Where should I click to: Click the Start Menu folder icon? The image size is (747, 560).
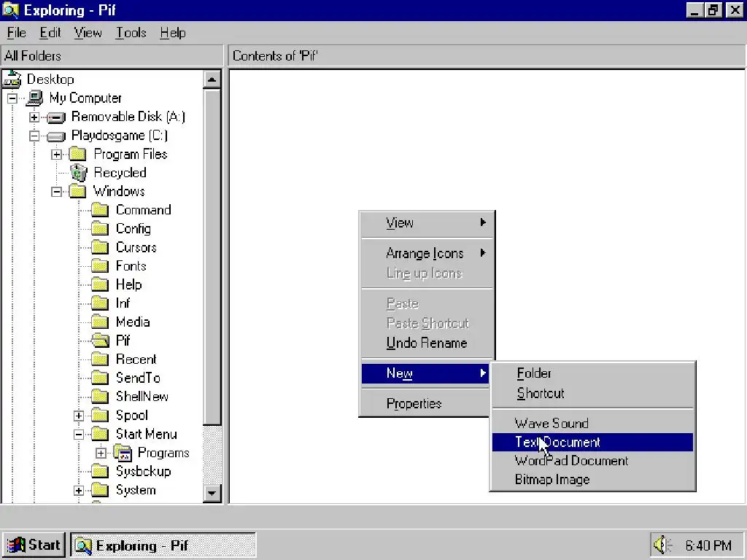[x=100, y=434]
